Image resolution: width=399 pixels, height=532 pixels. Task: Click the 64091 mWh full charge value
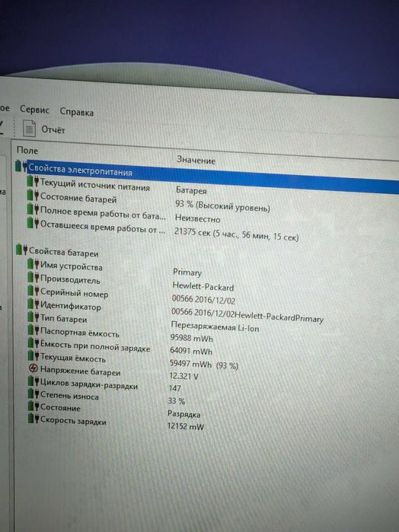(x=191, y=351)
